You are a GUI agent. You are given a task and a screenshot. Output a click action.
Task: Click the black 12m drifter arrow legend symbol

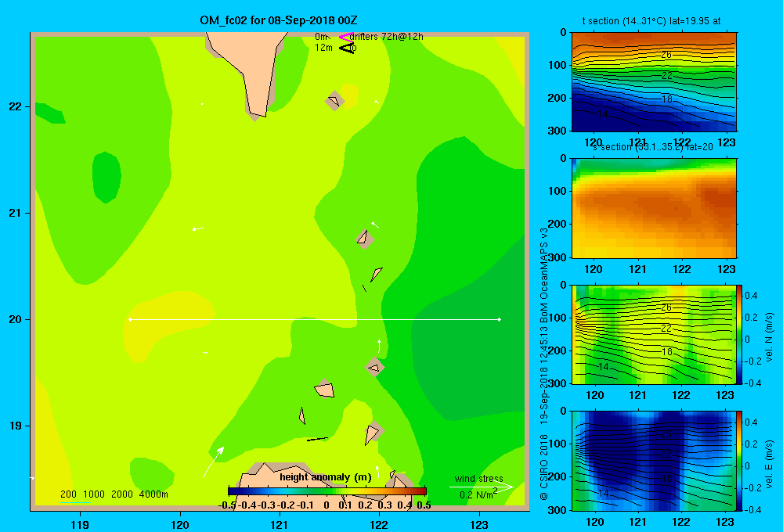click(347, 49)
